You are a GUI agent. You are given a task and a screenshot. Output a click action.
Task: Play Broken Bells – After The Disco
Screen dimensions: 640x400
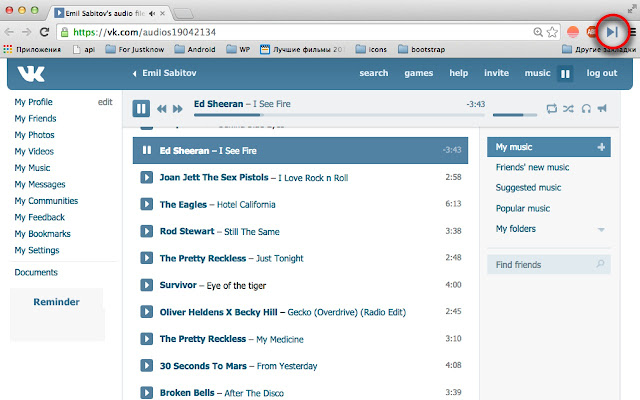click(147, 392)
